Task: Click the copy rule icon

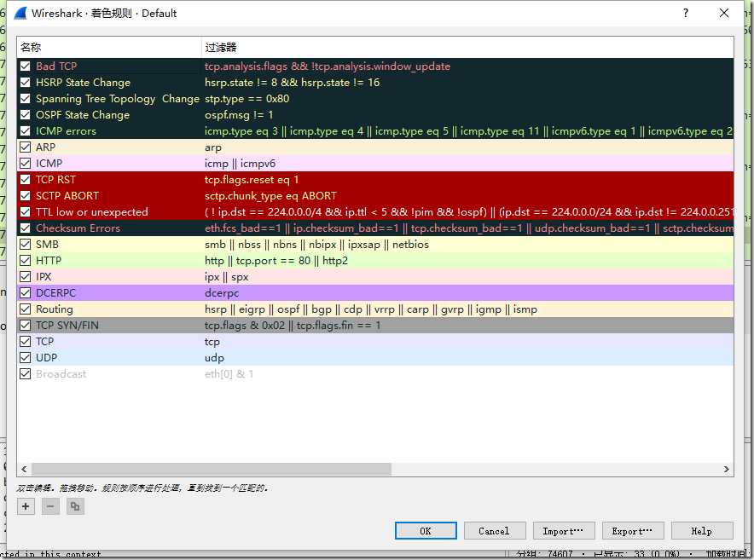Action: coord(75,506)
